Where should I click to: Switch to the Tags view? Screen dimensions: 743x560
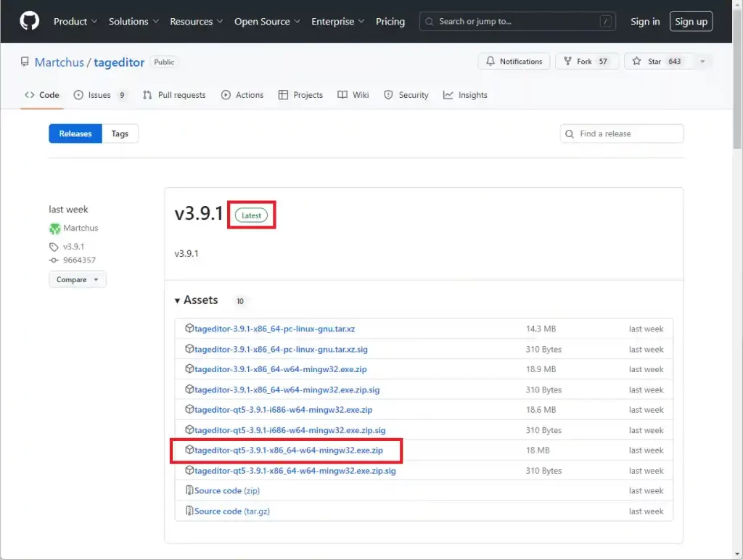tap(120, 133)
